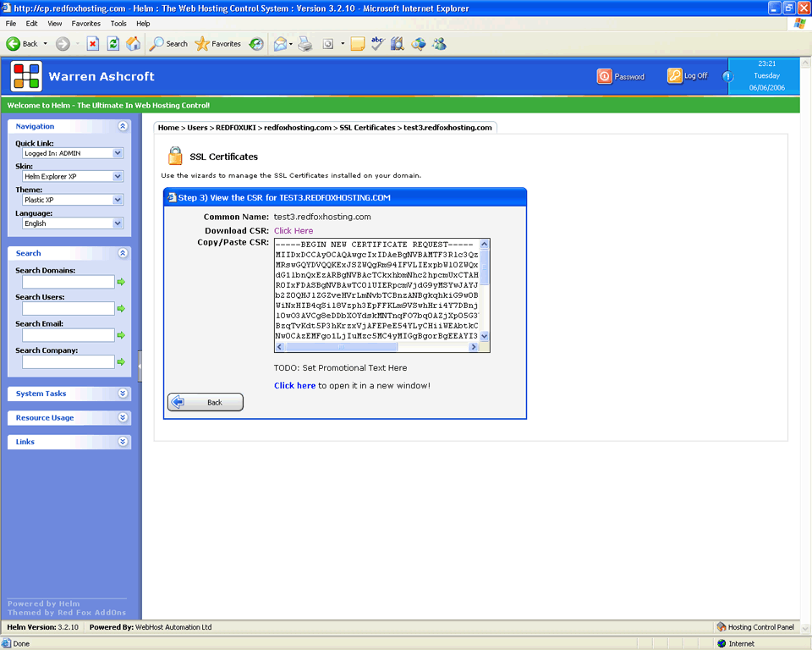The width and height of the screenshot is (812, 650).
Task: Print the page with the printer icon
Action: (305, 44)
